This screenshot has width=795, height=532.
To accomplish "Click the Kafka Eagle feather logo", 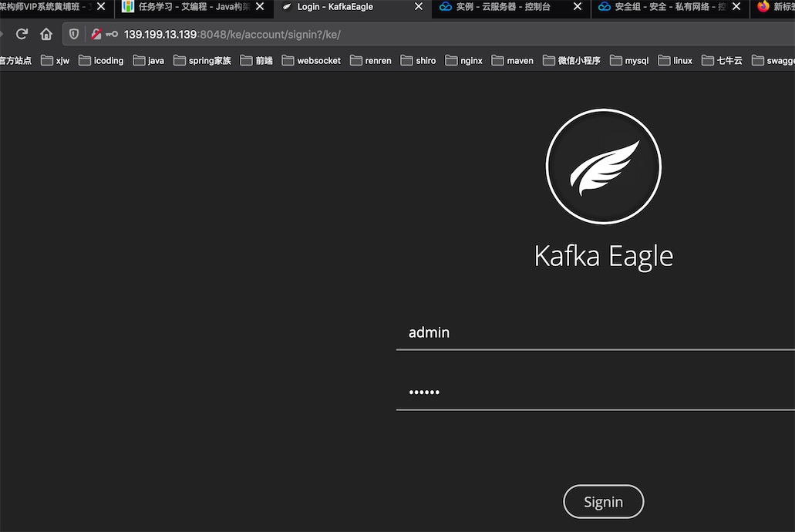I will pos(603,167).
